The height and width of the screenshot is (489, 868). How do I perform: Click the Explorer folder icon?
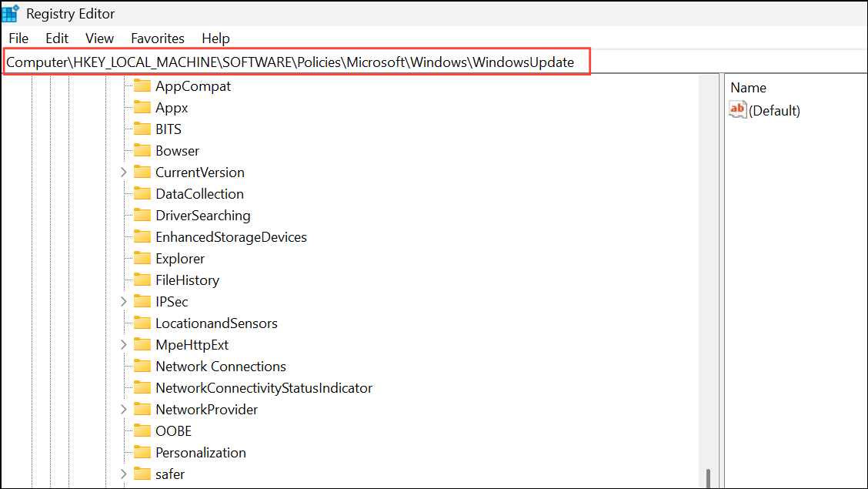point(142,259)
